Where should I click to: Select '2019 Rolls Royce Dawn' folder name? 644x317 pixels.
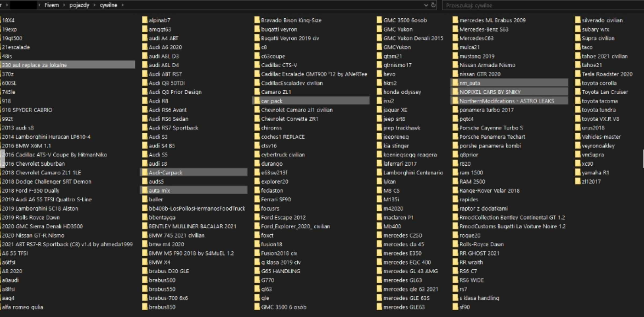(x=31, y=217)
